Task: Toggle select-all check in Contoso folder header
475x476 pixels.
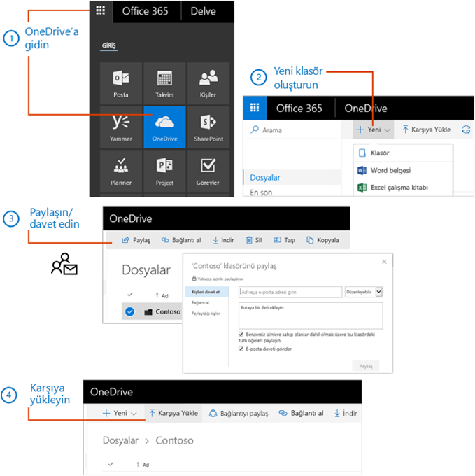Action: [111, 464]
